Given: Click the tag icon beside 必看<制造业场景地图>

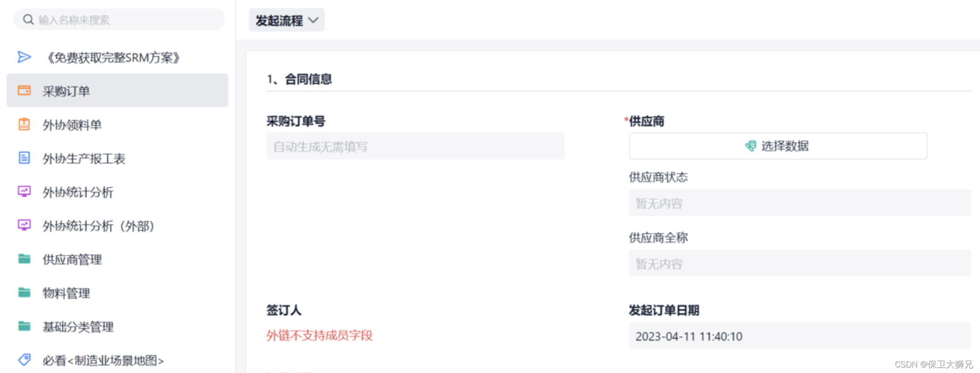Looking at the screenshot, I should tap(24, 360).
